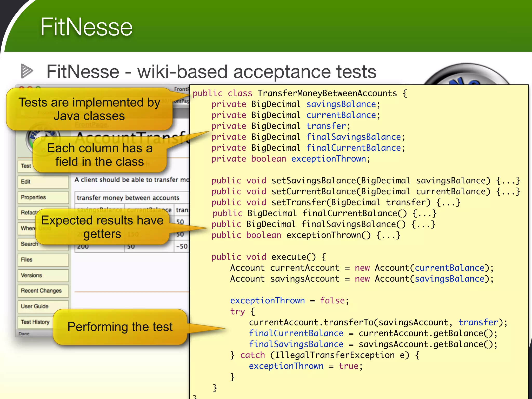Image resolution: width=532 pixels, height=399 pixels.
Task: Click the 'finalCurrentBalance' field declaration
Action: [x=308, y=148]
